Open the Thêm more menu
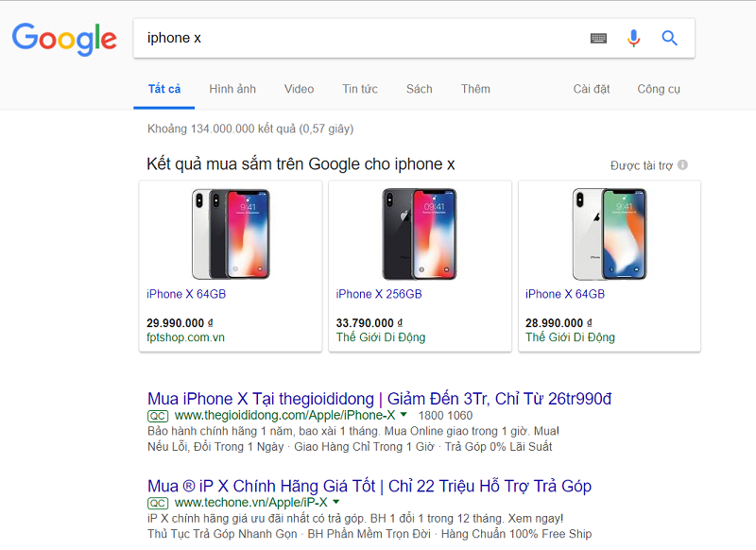 click(x=475, y=89)
